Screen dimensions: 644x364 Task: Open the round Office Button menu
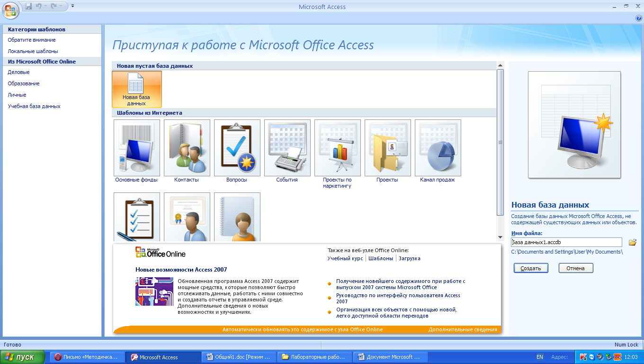coord(10,9)
